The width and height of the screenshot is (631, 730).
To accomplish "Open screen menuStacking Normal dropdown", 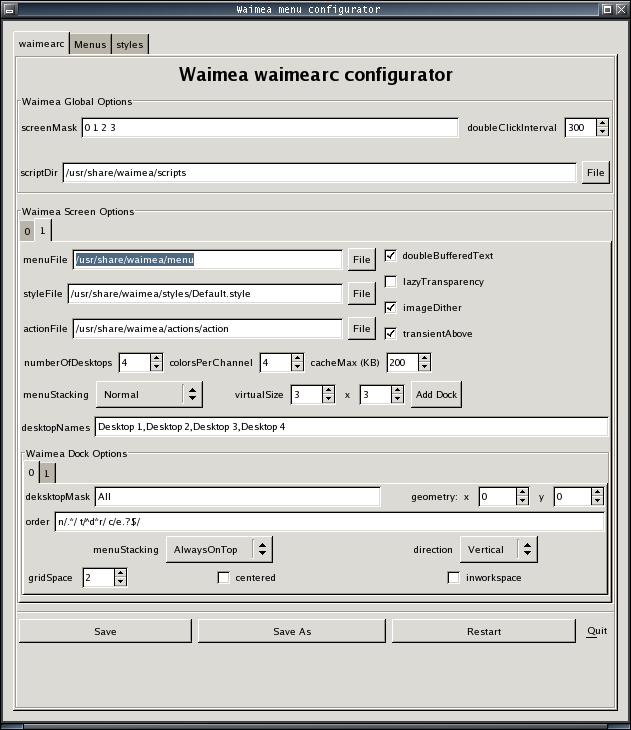I will point(149,395).
